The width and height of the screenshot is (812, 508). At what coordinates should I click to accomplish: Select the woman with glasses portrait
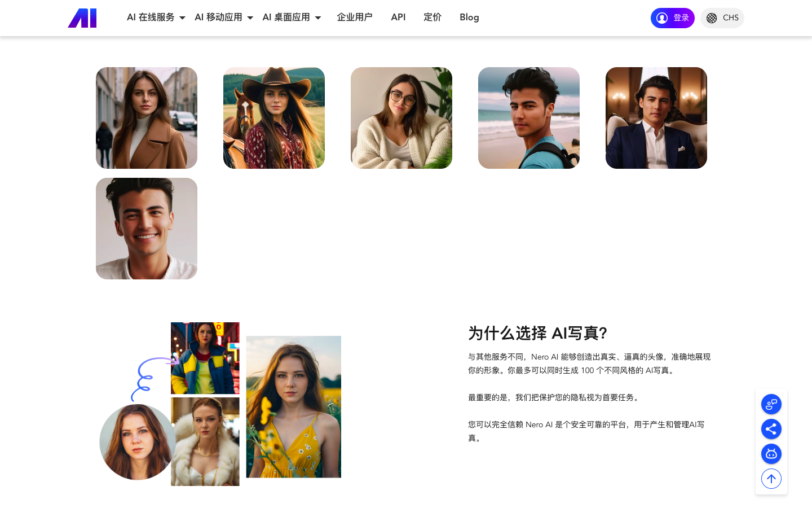(x=401, y=118)
